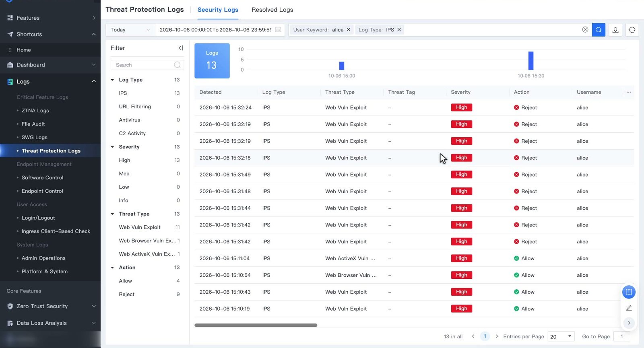
Task: Open SWG Logs in the sidebar
Action: [x=34, y=137]
